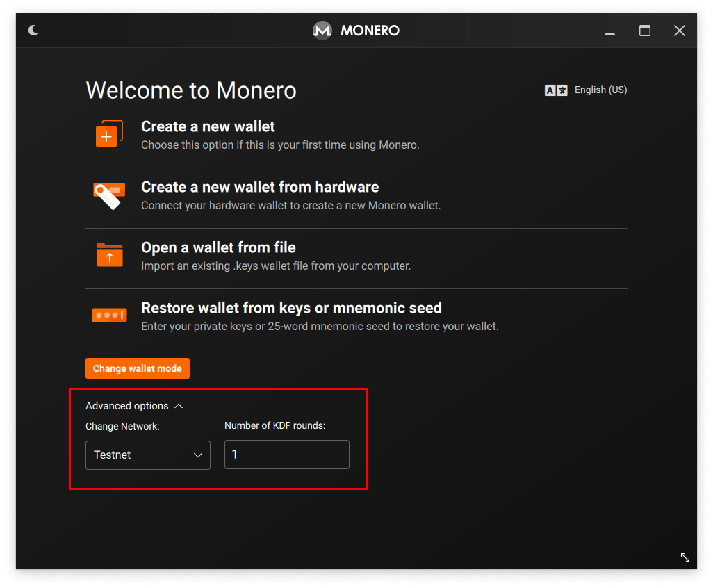Collapse Advanced options with the chevron
Image resolution: width=713 pixels, height=588 pixels.
[179, 406]
